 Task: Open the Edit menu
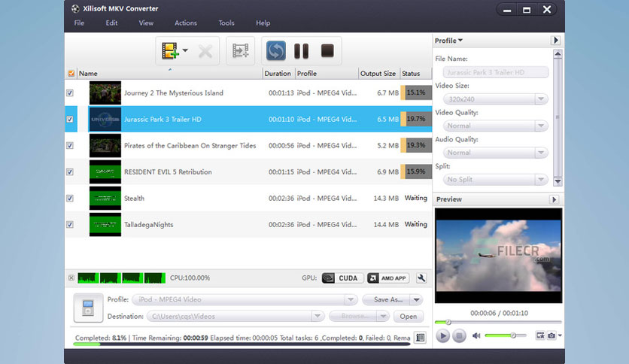coord(111,23)
